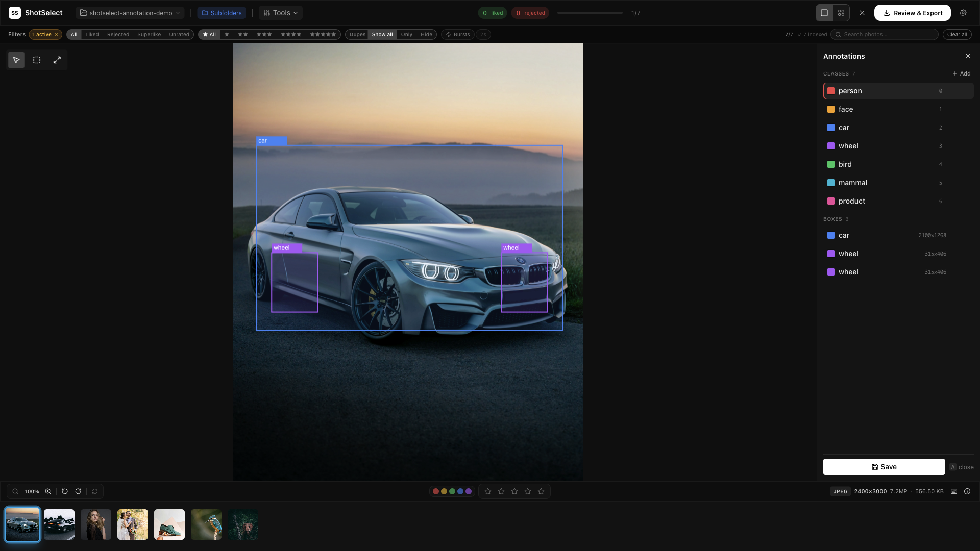
Task: Expand the Bursts filter
Action: (457, 34)
